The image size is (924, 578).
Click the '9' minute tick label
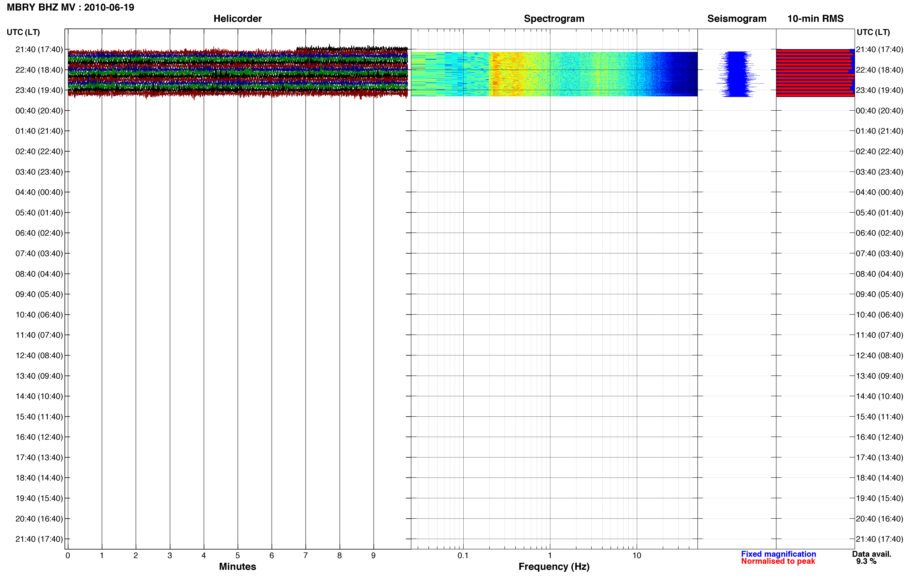tap(373, 556)
